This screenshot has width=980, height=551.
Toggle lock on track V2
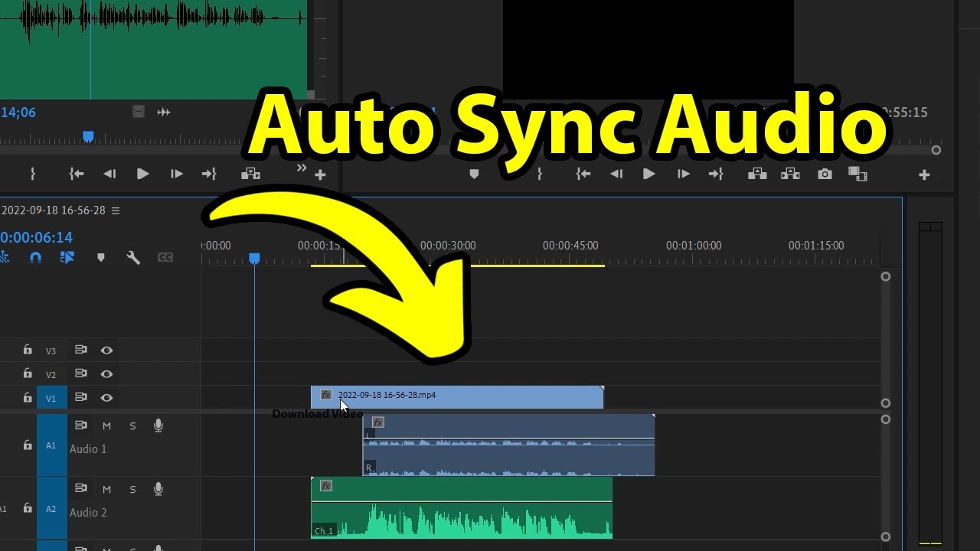tap(28, 373)
